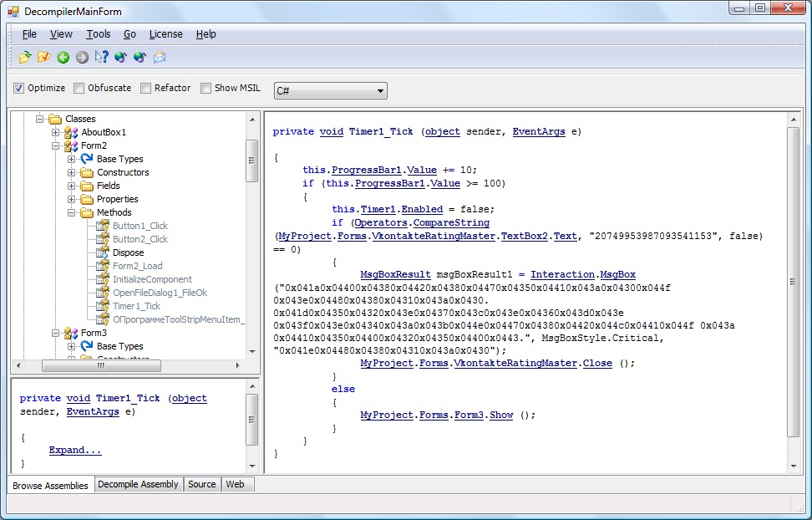Viewport: 812px width, 520px height.
Task: Follow the MsgBoxResult type link
Action: tap(396, 274)
